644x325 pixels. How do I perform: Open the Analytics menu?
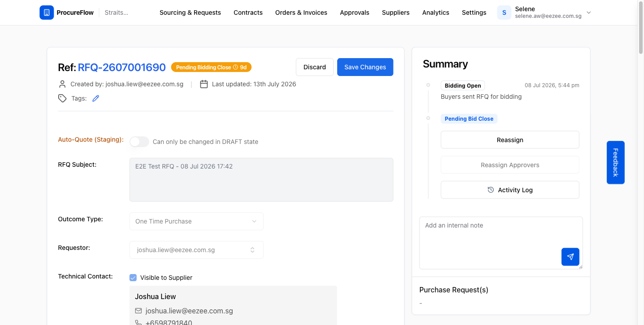436,13
